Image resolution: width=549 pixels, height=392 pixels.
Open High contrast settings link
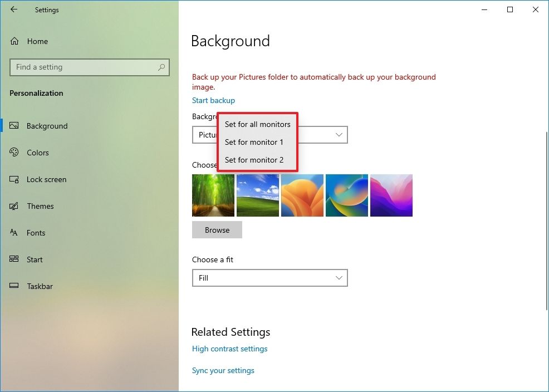click(229, 349)
